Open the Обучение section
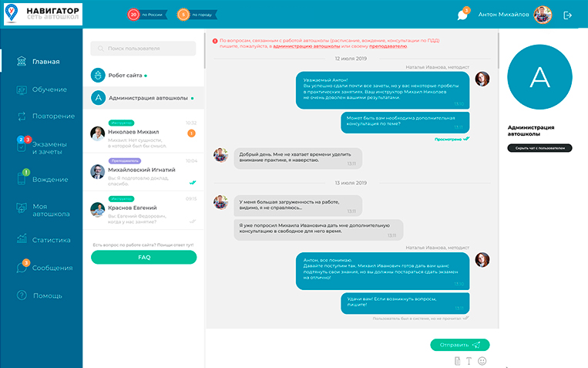The width and height of the screenshot is (588, 368). pyautogui.click(x=42, y=89)
